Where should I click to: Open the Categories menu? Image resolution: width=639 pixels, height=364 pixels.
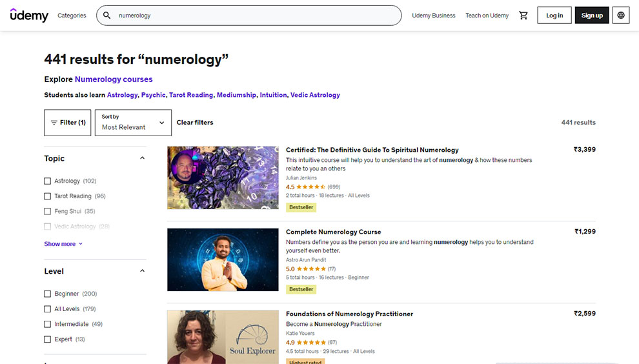pos(72,15)
